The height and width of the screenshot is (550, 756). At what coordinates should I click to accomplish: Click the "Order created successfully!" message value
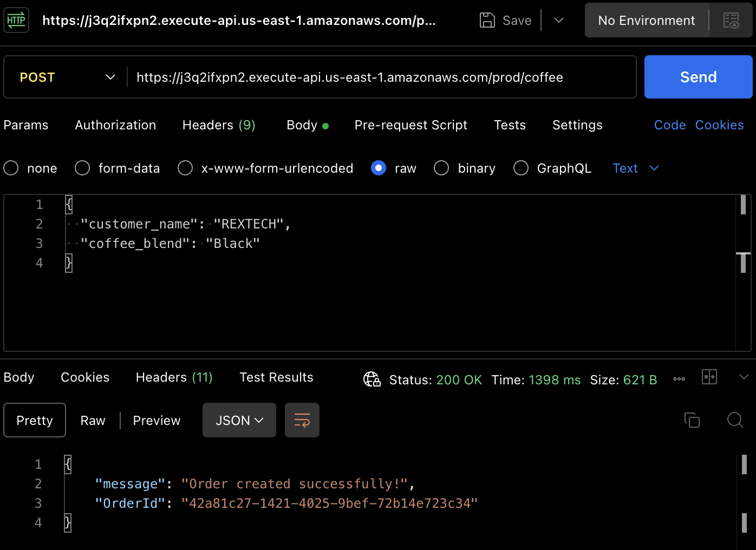pos(294,484)
